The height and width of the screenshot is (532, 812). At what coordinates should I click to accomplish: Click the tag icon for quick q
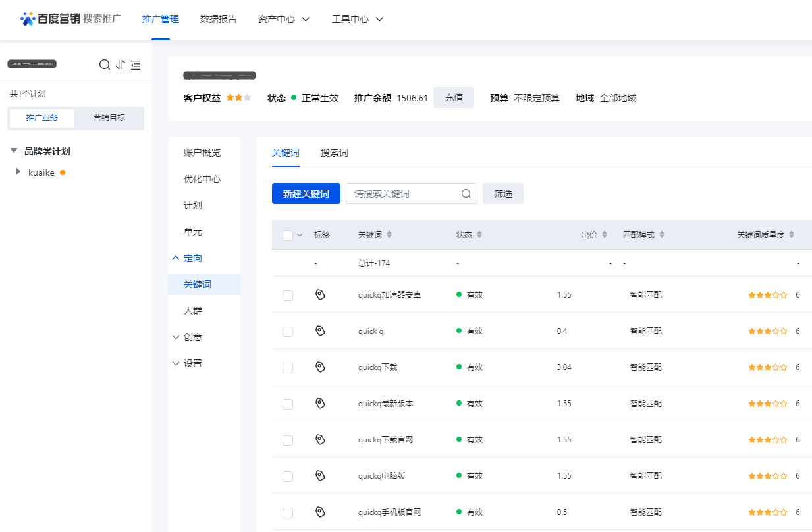320,331
